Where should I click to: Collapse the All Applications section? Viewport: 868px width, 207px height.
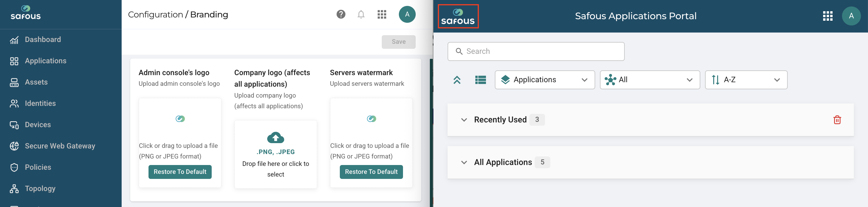click(464, 162)
